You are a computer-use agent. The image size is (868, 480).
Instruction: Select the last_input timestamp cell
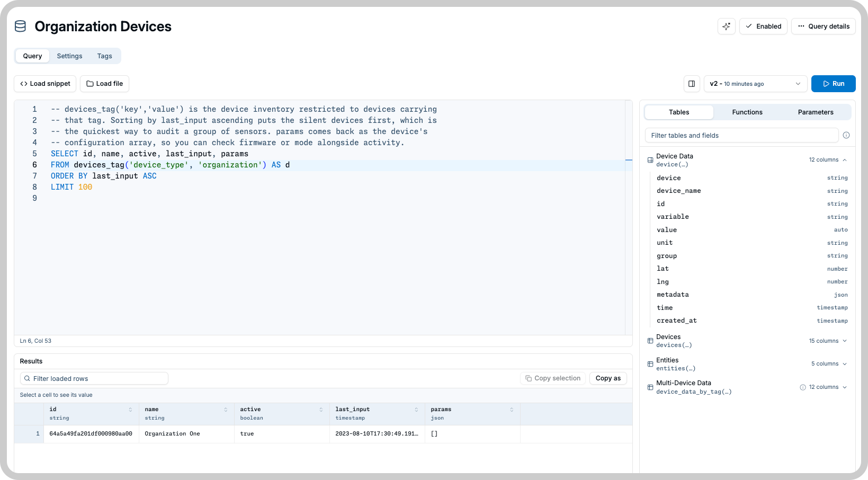click(377, 434)
